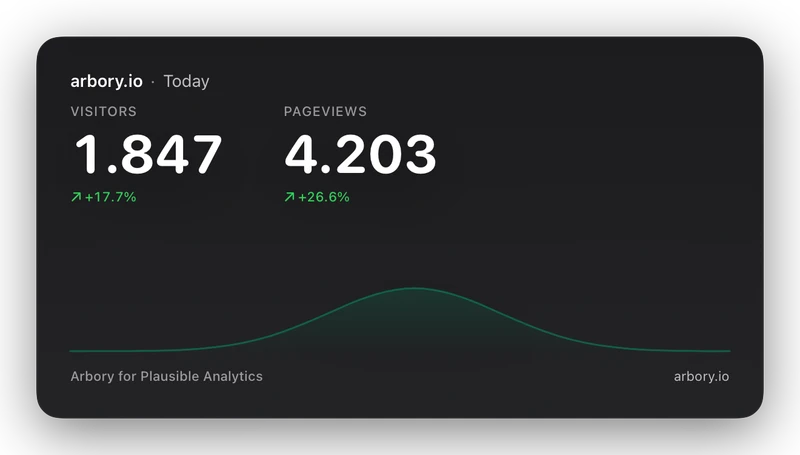This screenshot has height=455, width=800.
Task: Click the peak of the green traffic chart
Action: [414, 289]
